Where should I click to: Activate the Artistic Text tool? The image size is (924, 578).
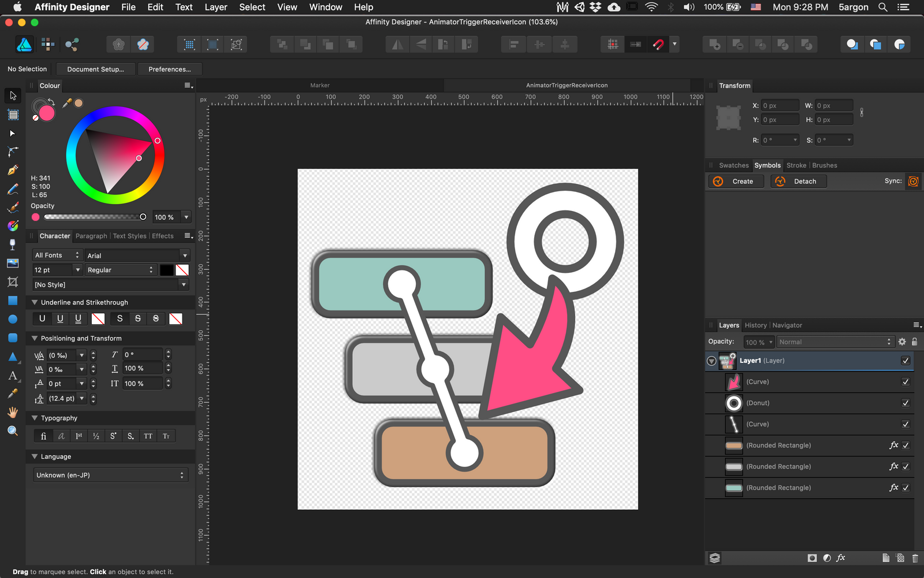click(x=13, y=375)
